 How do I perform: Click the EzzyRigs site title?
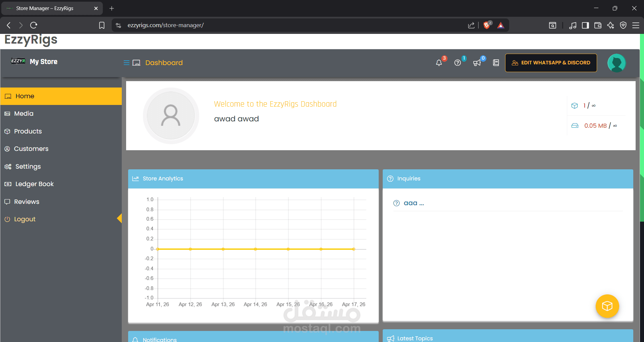point(31,40)
